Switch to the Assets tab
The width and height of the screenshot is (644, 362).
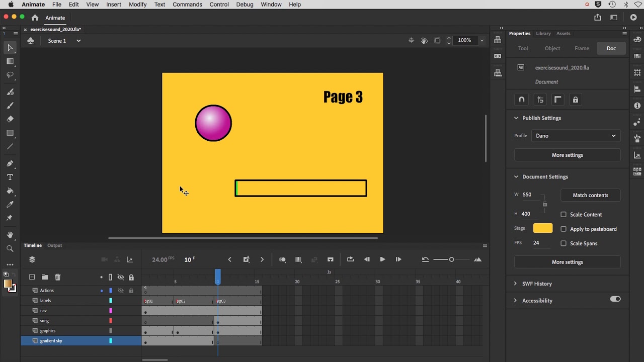tap(563, 34)
